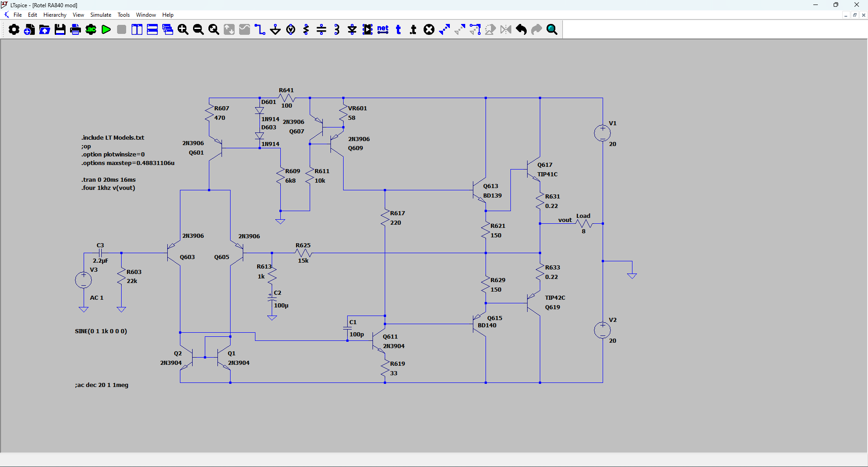Tile windows horizontally from the toolbar

(x=152, y=30)
